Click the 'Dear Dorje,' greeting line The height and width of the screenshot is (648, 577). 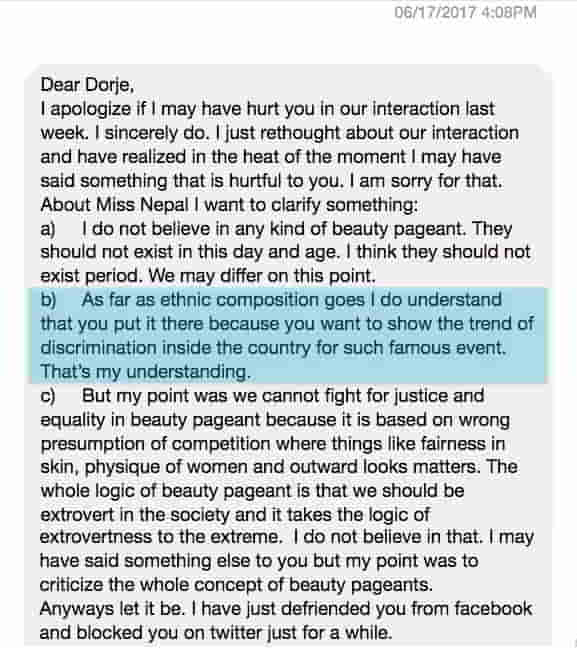[87, 85]
